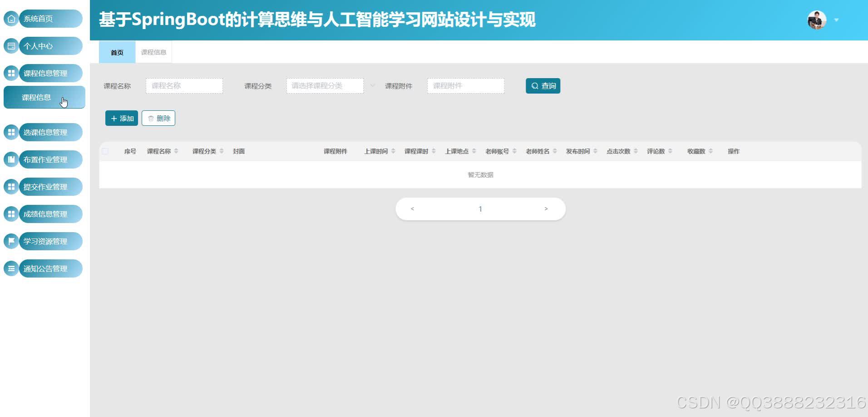Click the book icon for 布置作业管理
The image size is (868, 417).
coord(10,159)
